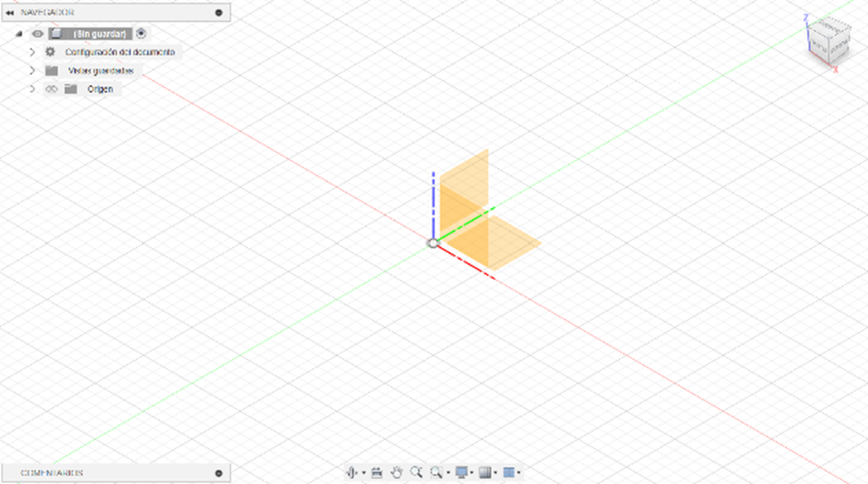The height and width of the screenshot is (484, 868).
Task: Click the Look At tool
Action: pyautogui.click(x=377, y=472)
